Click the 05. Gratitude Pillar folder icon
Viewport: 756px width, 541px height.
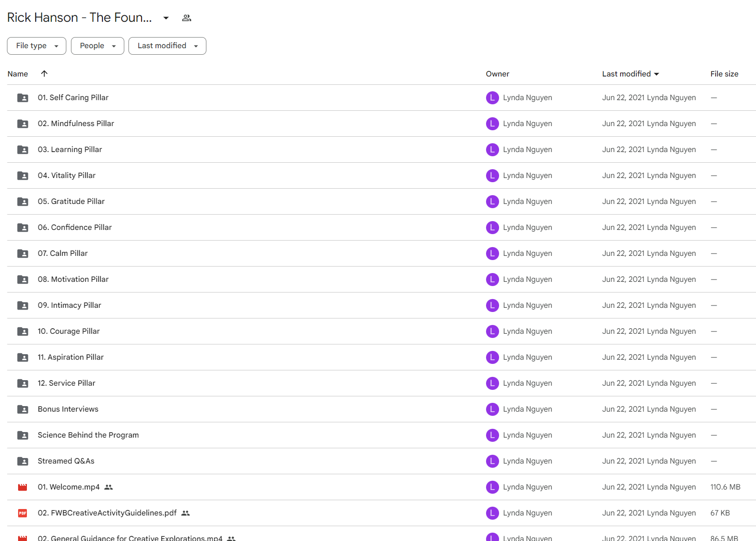(x=23, y=202)
